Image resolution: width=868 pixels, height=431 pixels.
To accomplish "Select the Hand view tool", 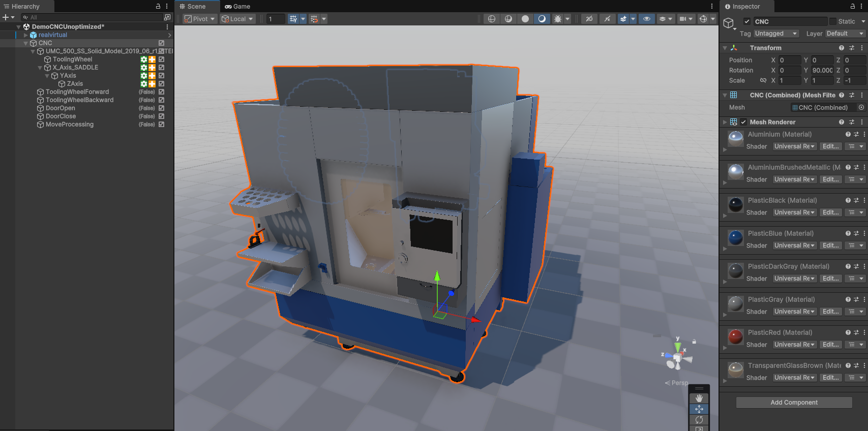I will pos(699,398).
